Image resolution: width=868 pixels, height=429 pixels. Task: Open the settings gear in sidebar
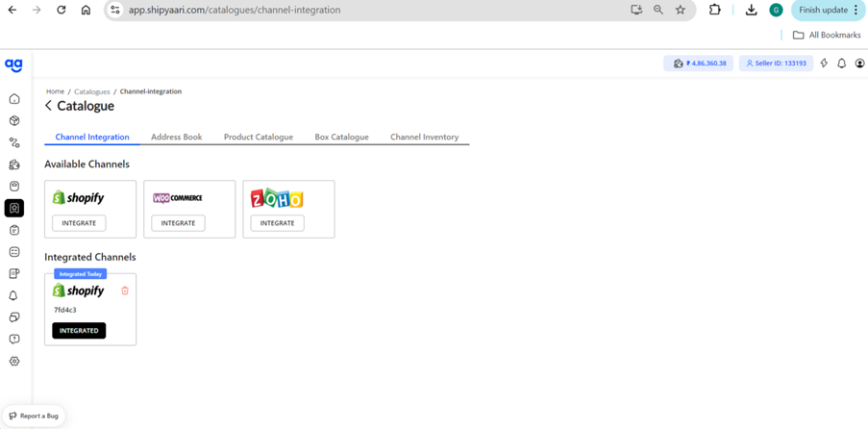(x=14, y=361)
